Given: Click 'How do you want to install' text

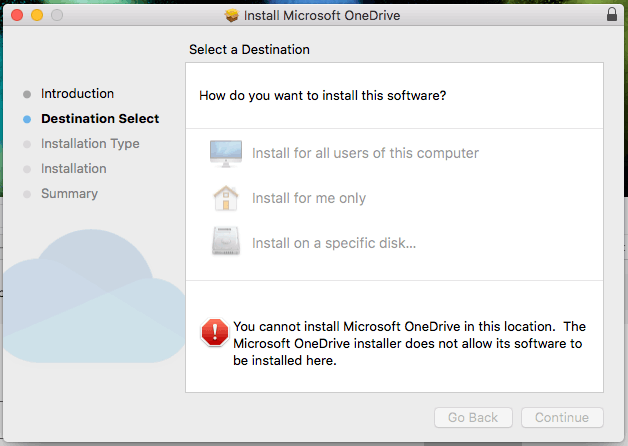Looking at the screenshot, I should [322, 96].
